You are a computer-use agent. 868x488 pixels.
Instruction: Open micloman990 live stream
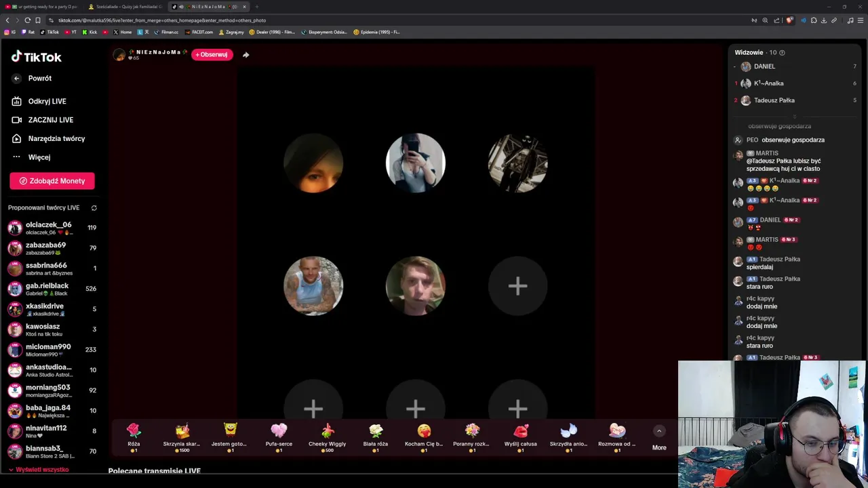click(52, 350)
